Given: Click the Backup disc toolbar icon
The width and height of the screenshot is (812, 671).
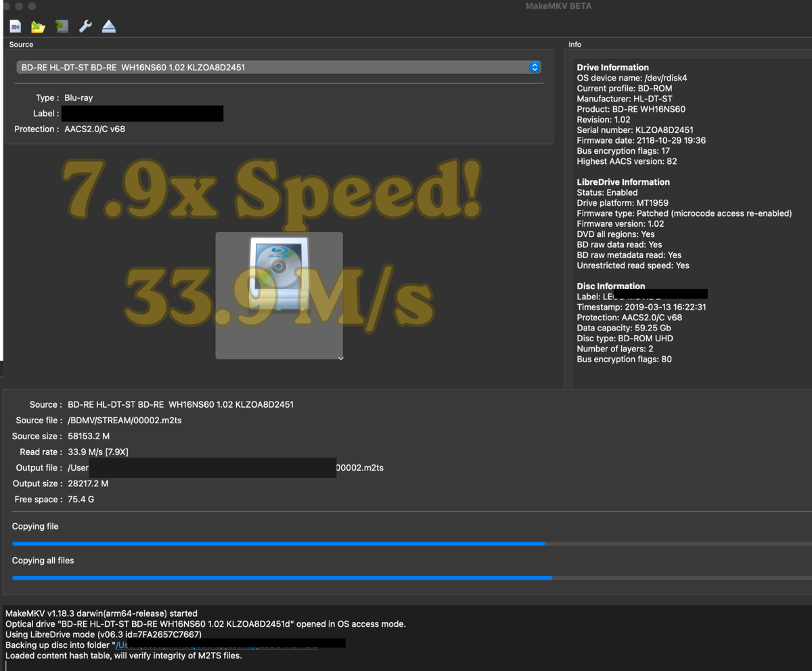Looking at the screenshot, I should click(62, 26).
